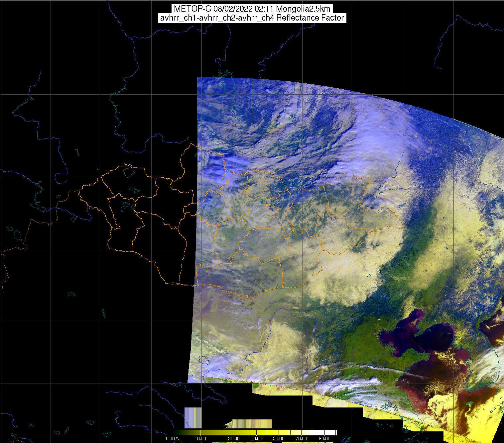This screenshot has width=504, height=443.
Task: Click the '70.00' scale label
Action: point(301,438)
